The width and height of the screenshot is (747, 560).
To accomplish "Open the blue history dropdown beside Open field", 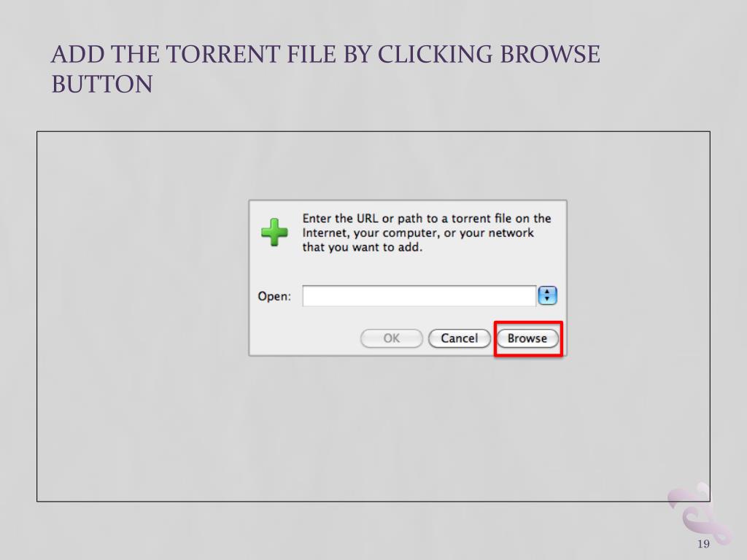I will 547,296.
